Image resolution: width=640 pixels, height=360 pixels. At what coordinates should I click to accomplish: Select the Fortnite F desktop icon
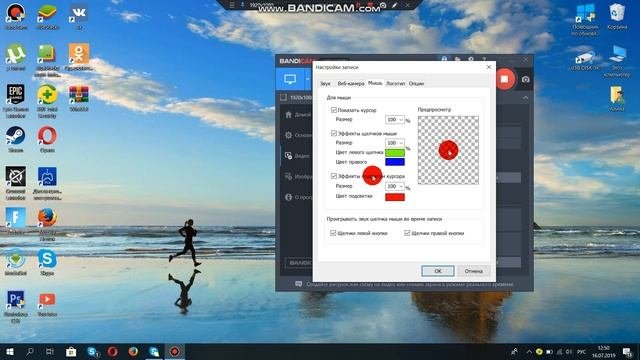coord(16,221)
